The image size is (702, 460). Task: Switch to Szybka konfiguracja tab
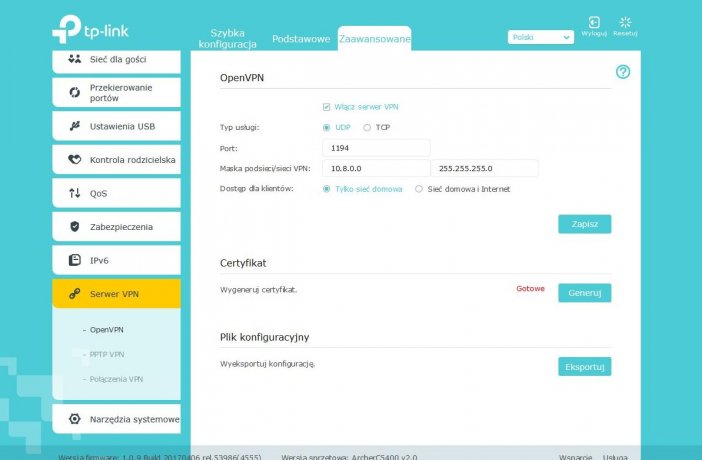point(227,39)
